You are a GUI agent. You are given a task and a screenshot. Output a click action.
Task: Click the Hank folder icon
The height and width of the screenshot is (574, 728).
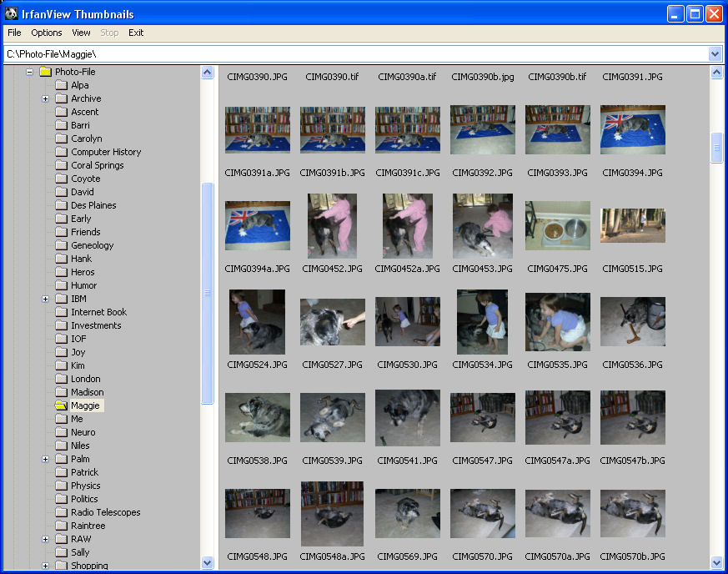coord(61,259)
